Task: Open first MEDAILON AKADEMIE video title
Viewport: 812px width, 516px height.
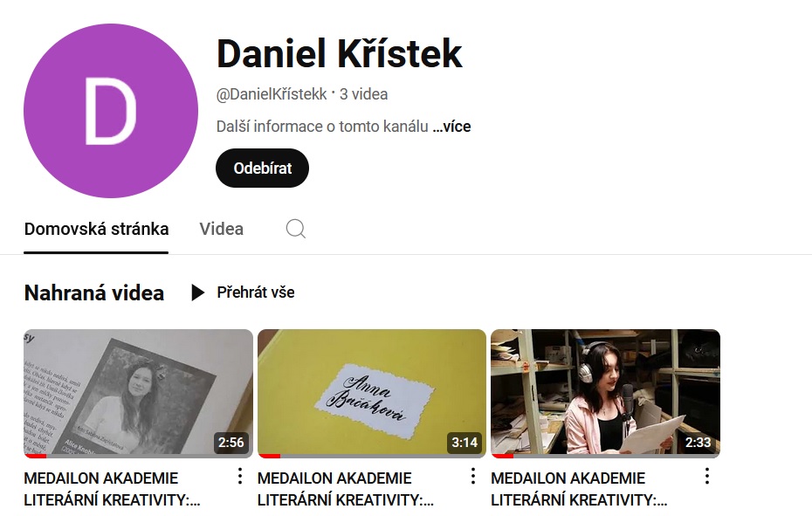Action: 112,489
